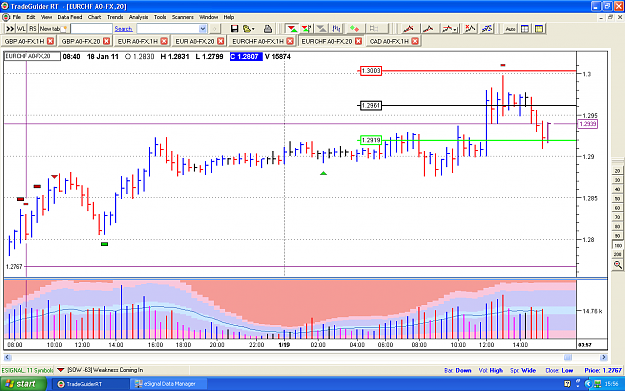
Task: Open the Analysis menu
Action: pos(138,17)
